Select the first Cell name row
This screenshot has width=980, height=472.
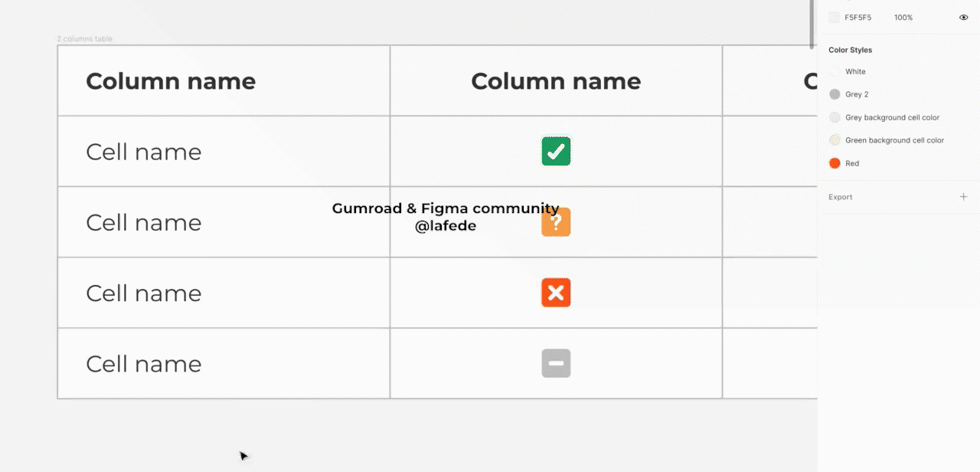pyautogui.click(x=144, y=152)
